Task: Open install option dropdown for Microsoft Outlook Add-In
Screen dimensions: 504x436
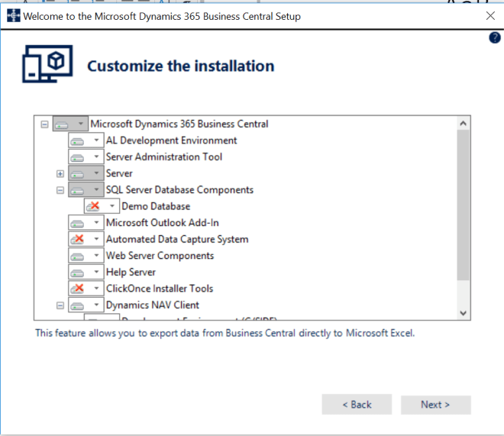Action: (96, 222)
